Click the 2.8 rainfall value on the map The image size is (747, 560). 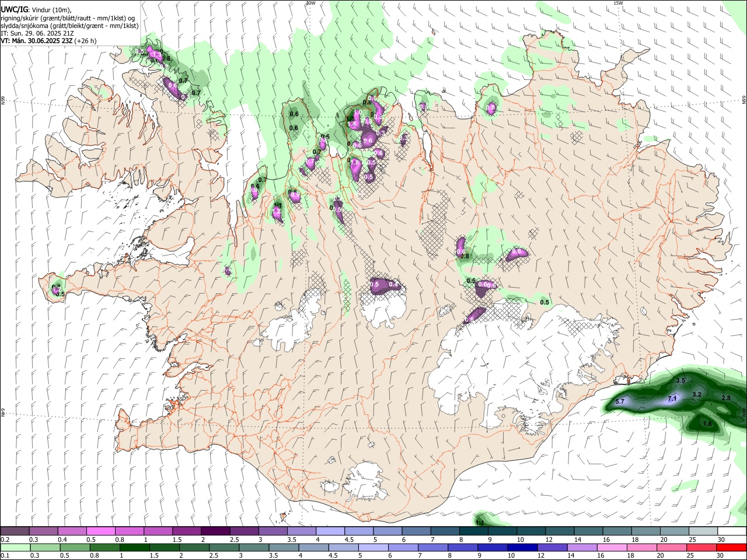[x=726, y=398]
